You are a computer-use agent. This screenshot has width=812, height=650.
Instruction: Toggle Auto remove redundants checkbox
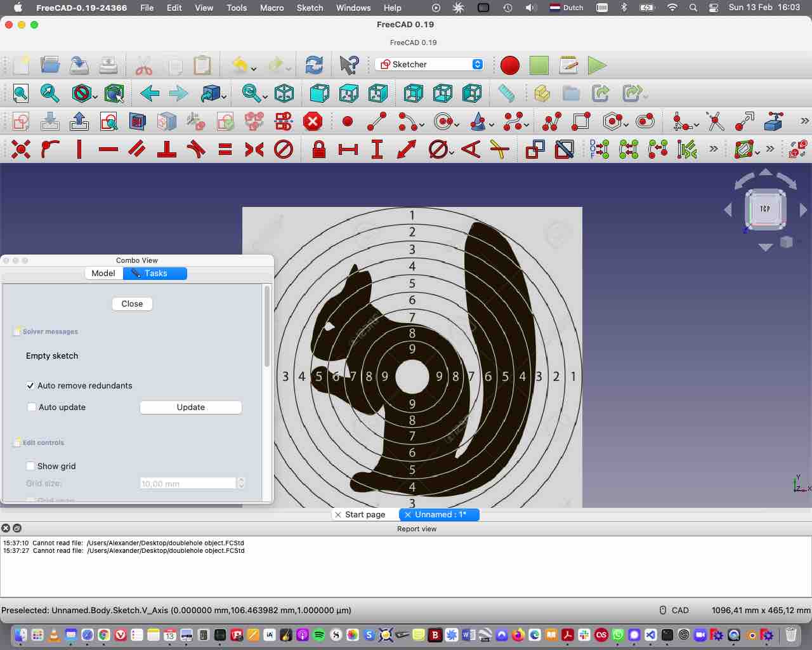[30, 385]
